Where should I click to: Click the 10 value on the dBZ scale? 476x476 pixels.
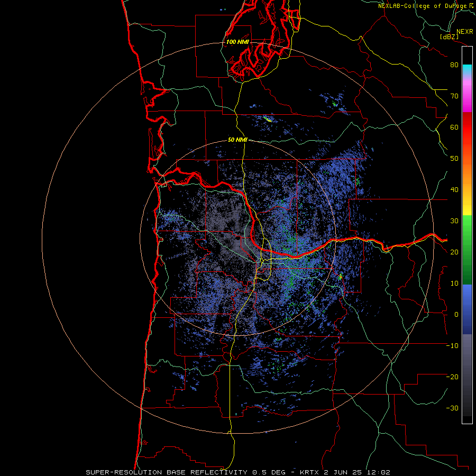click(454, 283)
